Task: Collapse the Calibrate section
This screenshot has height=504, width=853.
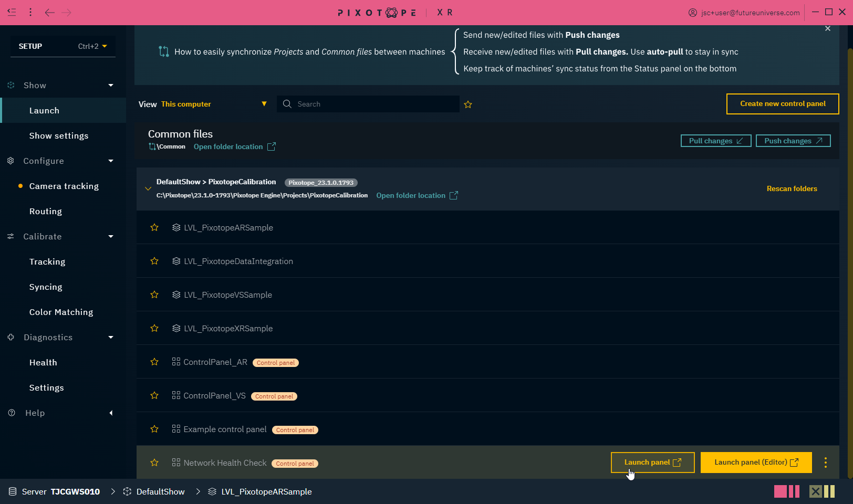Action: click(111, 236)
